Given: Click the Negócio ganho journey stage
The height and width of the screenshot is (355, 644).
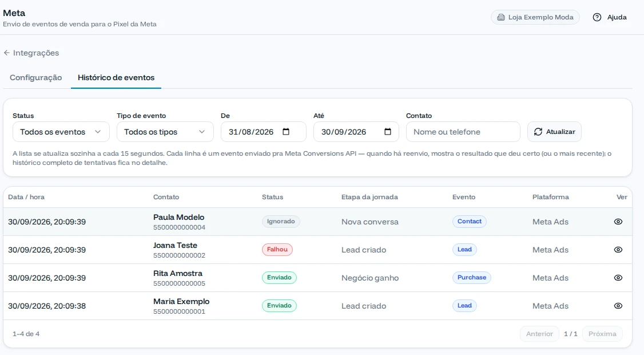Looking at the screenshot, I should pos(370,278).
